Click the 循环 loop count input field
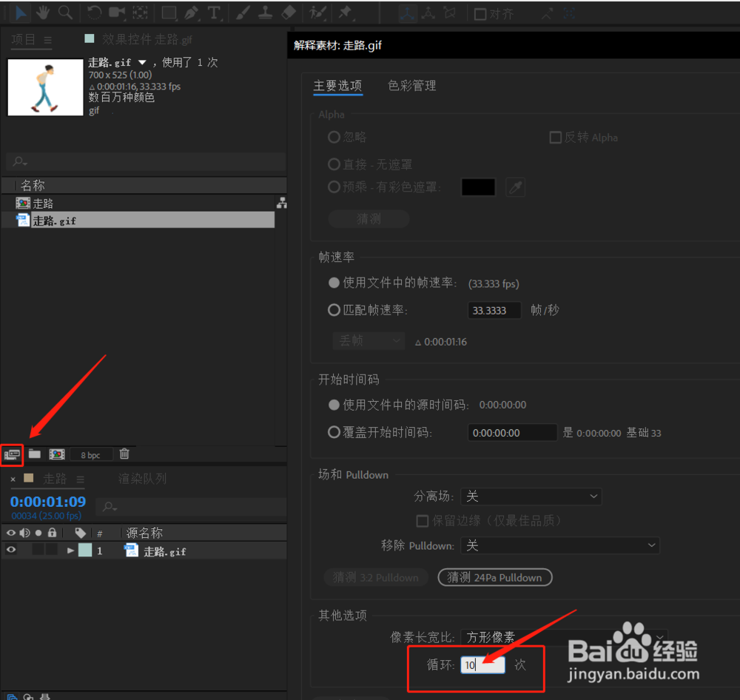This screenshot has width=740, height=700. tap(482, 664)
